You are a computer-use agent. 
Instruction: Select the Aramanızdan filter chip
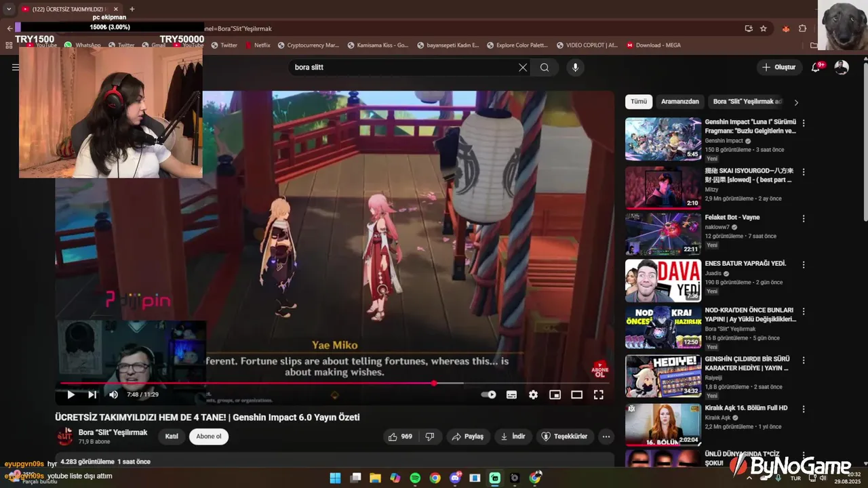[x=679, y=102]
